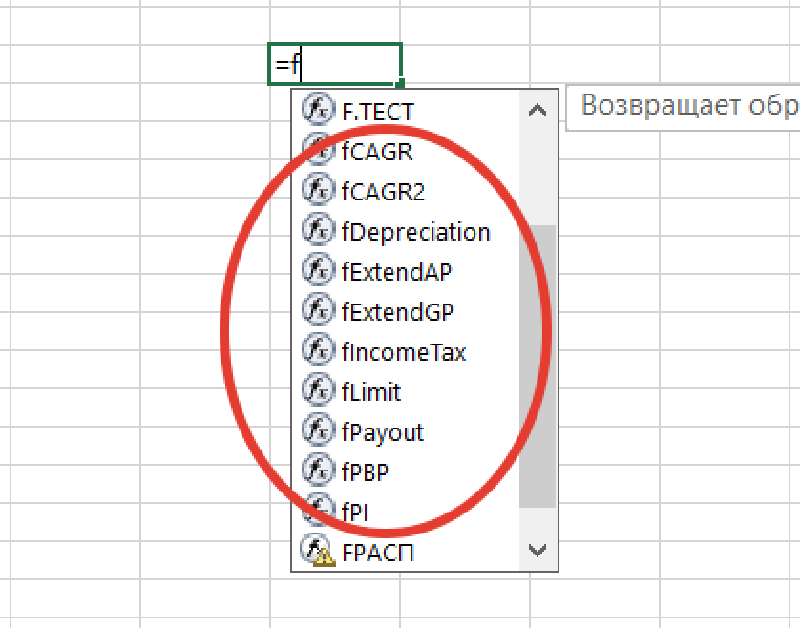Select the fIncomeTax function

click(406, 351)
